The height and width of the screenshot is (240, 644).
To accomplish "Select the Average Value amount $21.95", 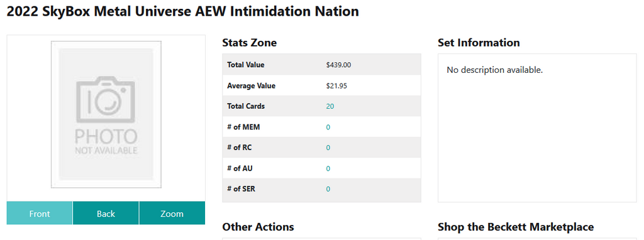I will coord(336,86).
